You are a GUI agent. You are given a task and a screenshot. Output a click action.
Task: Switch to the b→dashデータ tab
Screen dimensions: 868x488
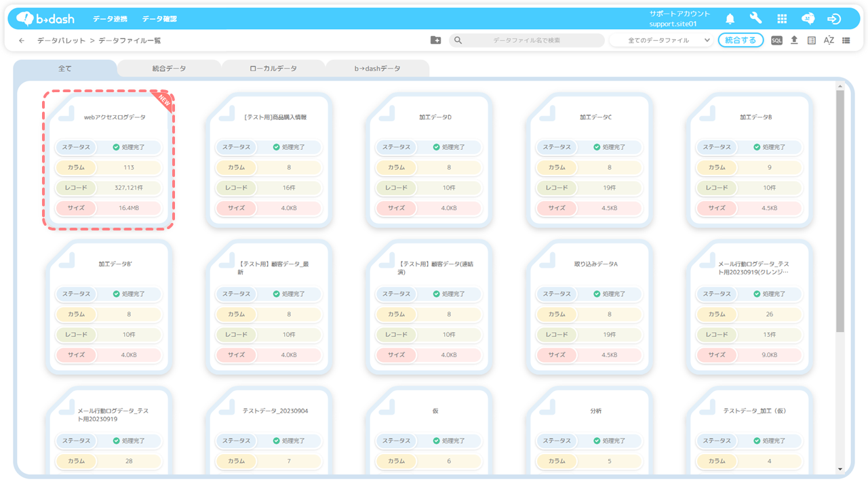(378, 68)
